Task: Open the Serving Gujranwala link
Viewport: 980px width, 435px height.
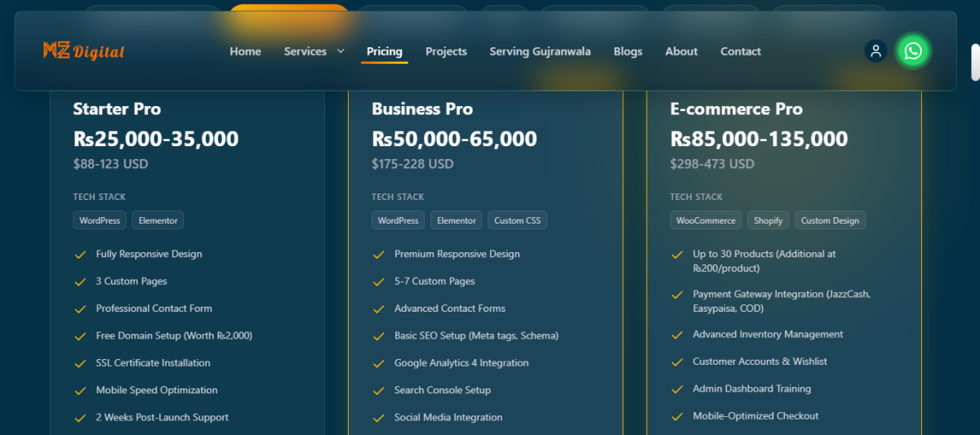Action: pos(540,51)
